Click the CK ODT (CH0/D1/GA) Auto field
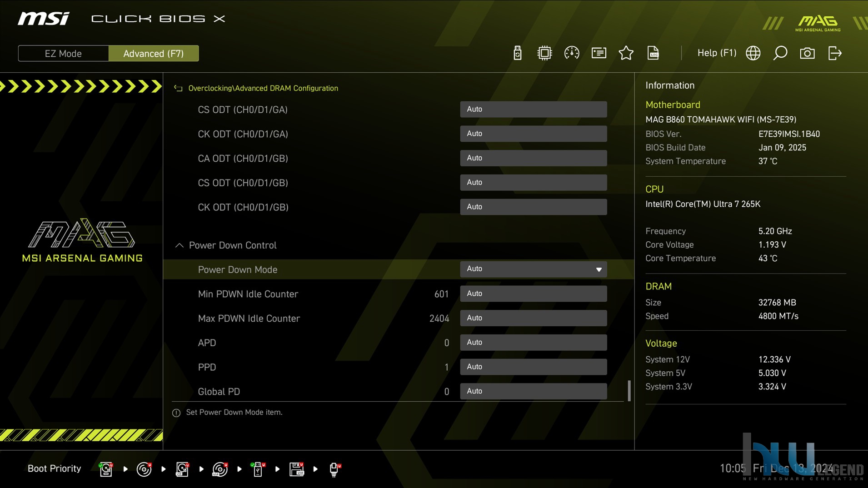The width and height of the screenshot is (868, 488). point(533,134)
